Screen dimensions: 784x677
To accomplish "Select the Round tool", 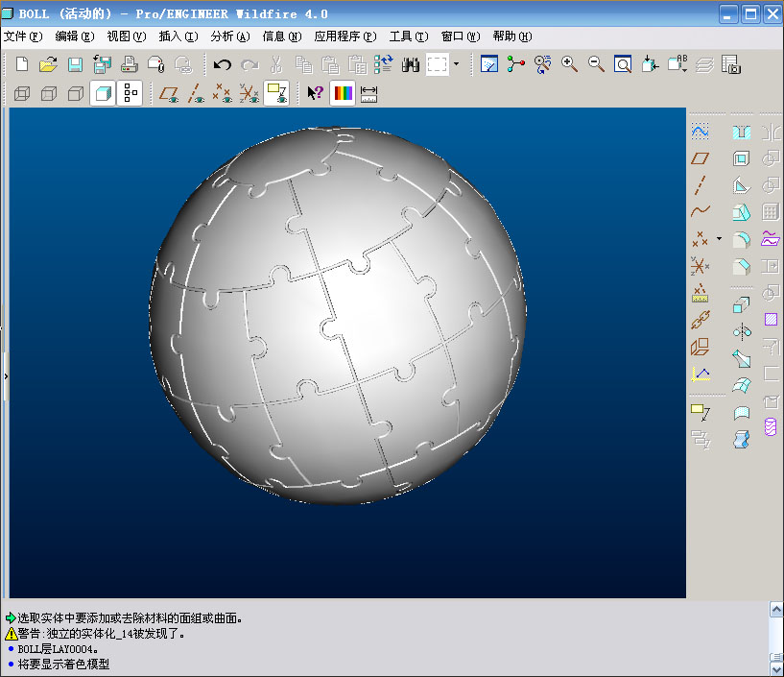I will click(x=742, y=240).
